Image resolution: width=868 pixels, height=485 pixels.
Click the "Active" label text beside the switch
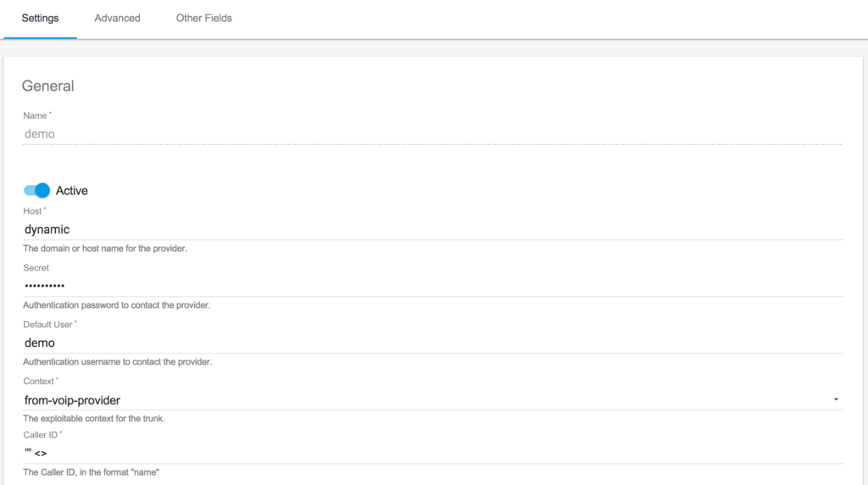[71, 191]
